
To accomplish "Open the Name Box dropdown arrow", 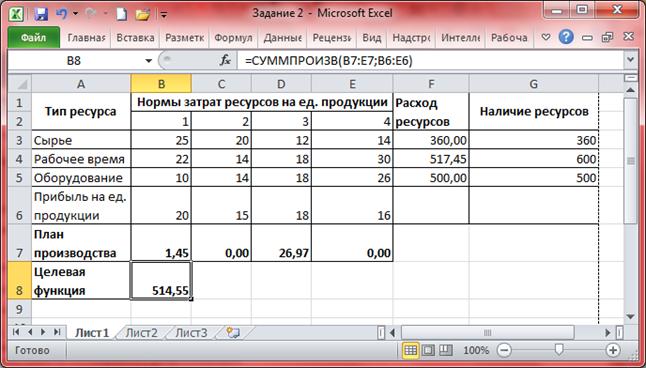I will coord(149,61).
